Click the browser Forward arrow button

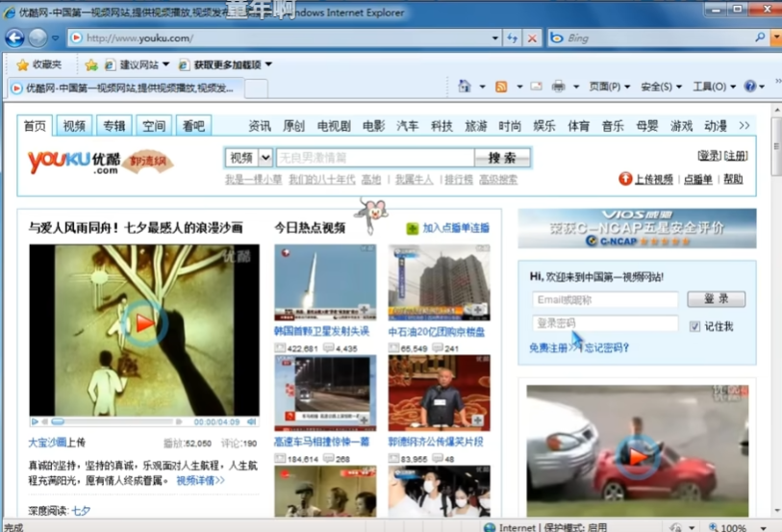[38, 38]
